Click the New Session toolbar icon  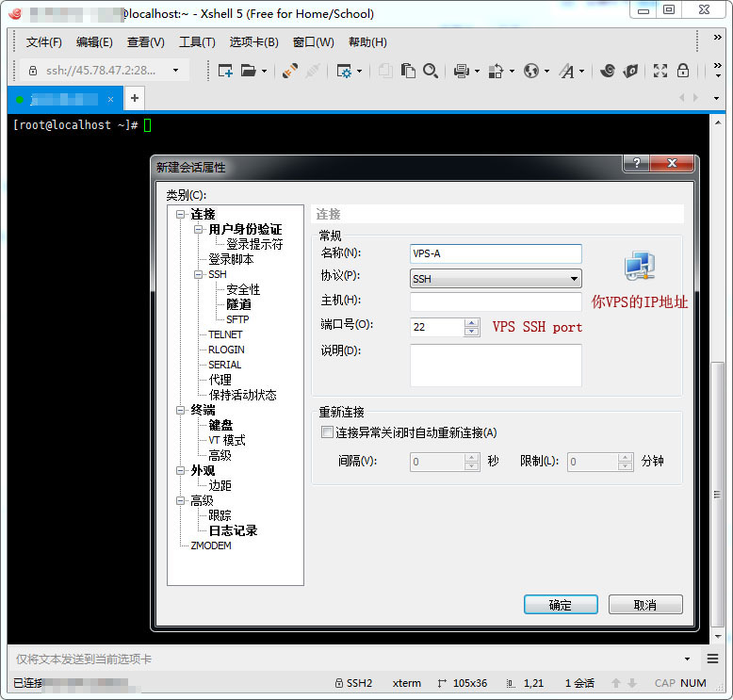pyautogui.click(x=225, y=71)
